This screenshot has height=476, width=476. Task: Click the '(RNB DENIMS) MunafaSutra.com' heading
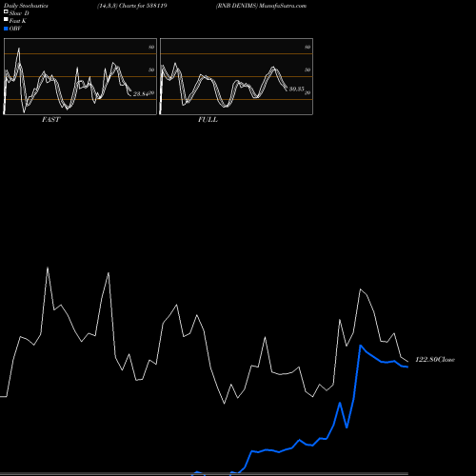click(x=261, y=6)
